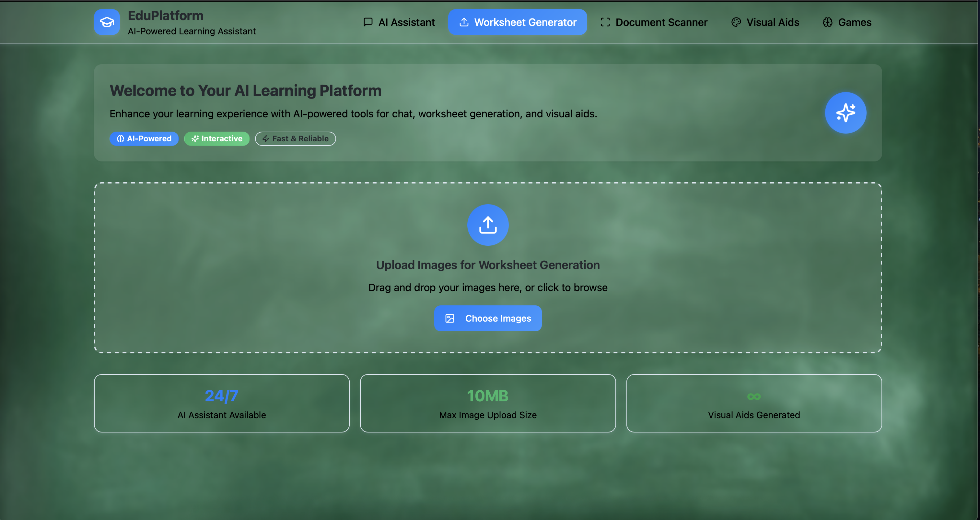Click the 10MB Max Image Upload Size card
The width and height of the screenshot is (980, 520).
tap(488, 403)
